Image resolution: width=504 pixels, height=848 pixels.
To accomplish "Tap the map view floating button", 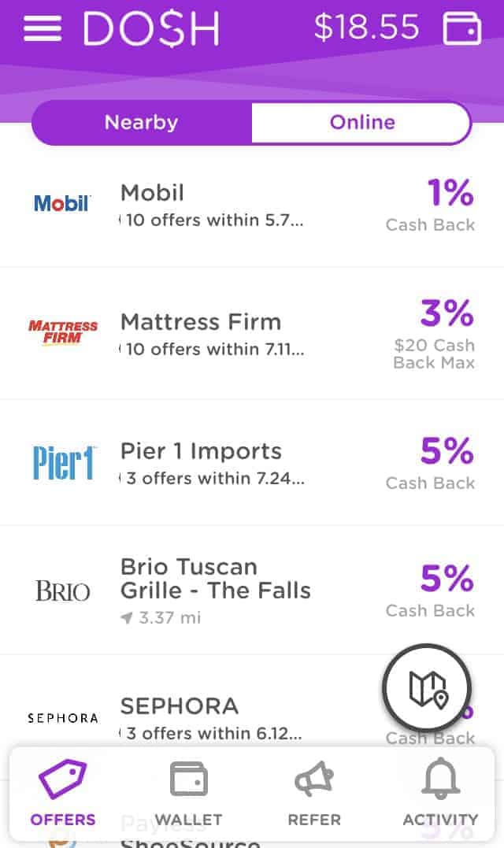I will click(x=428, y=687).
